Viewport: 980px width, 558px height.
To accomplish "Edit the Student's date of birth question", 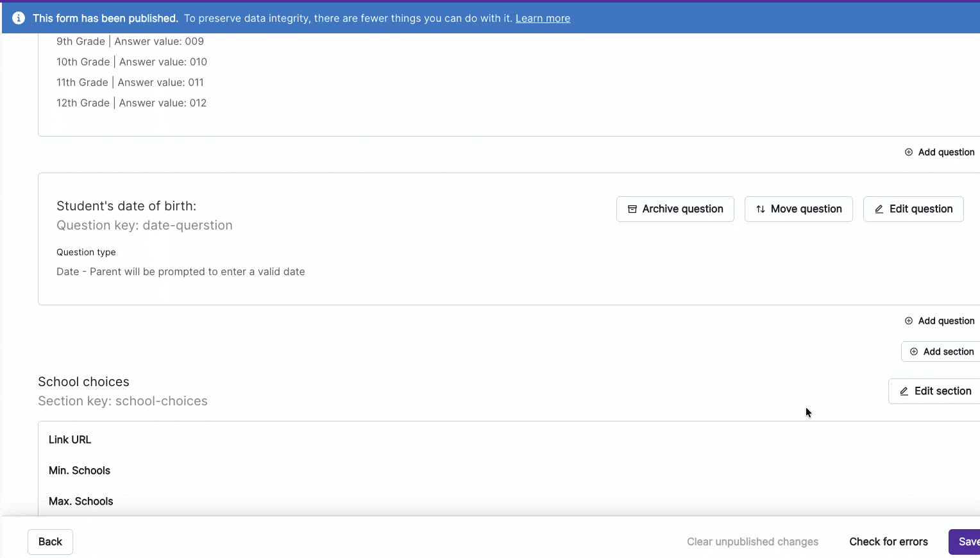I will [x=913, y=209].
